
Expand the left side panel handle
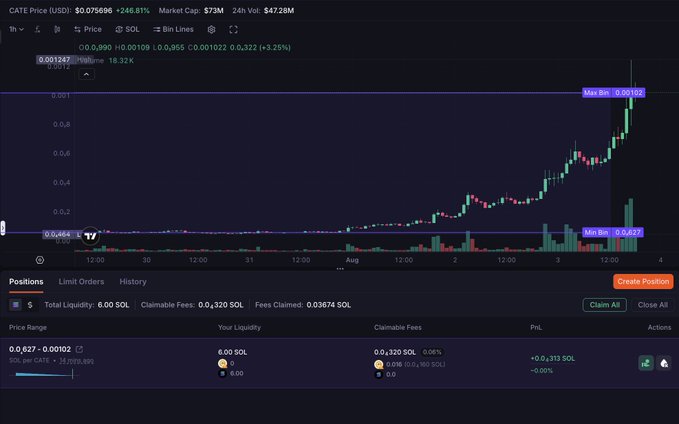(3, 227)
